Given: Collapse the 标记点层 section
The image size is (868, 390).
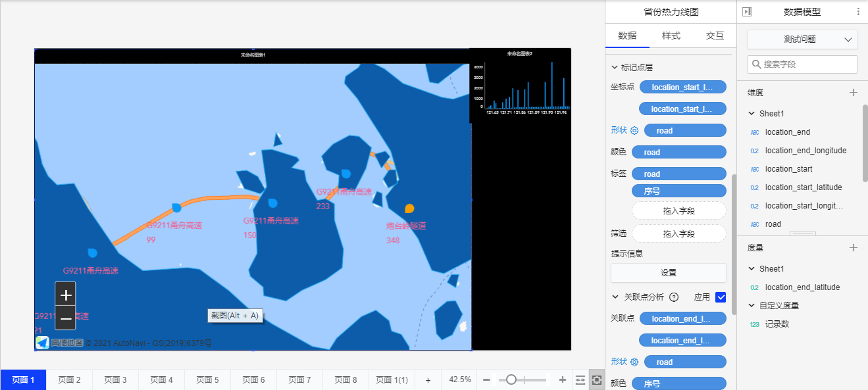Looking at the screenshot, I should (x=615, y=68).
